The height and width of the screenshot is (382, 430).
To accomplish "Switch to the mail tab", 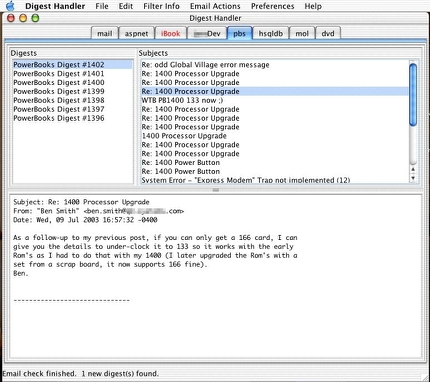I will pyautogui.click(x=104, y=33).
